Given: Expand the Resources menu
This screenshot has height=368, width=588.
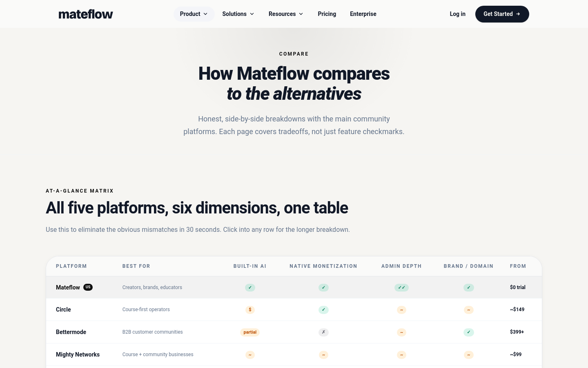Looking at the screenshot, I should pyautogui.click(x=286, y=14).
